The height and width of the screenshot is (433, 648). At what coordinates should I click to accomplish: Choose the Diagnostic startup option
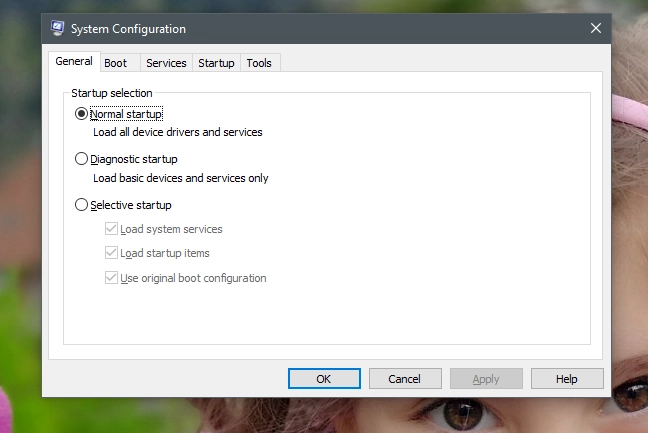81,159
